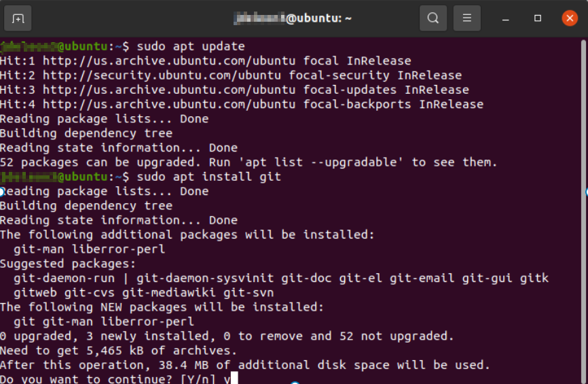Open terminal search
This screenshot has height=384, width=588.
click(433, 18)
